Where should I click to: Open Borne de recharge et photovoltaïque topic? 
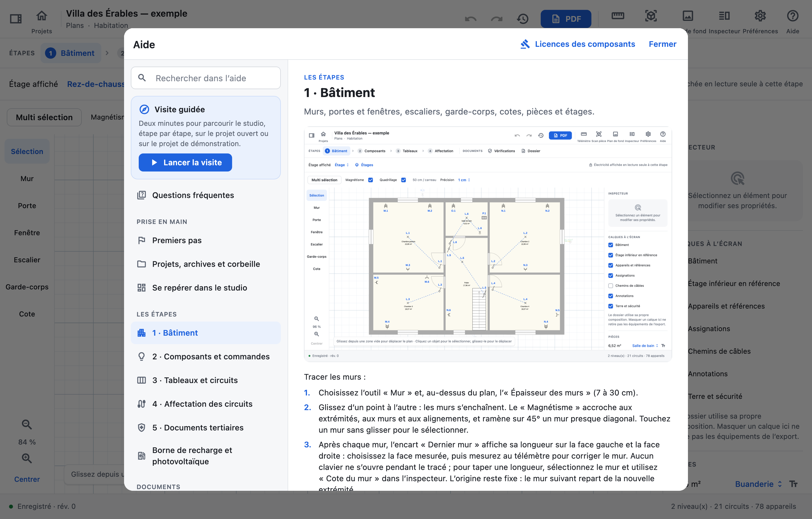[x=206, y=456]
